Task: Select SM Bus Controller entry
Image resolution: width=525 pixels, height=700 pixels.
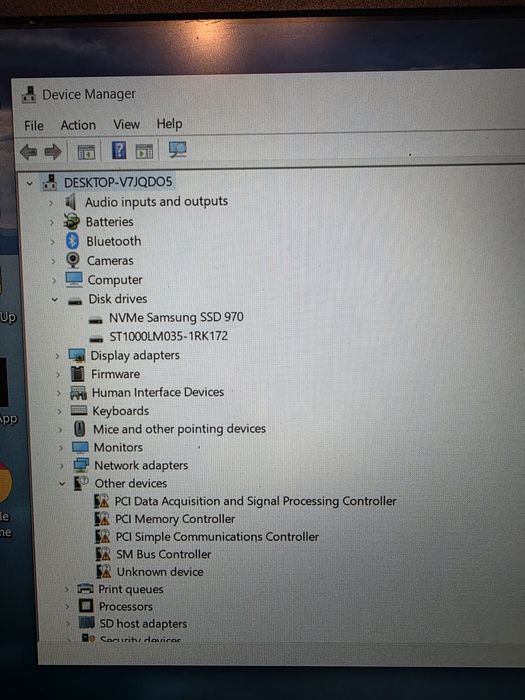Action: pyautogui.click(x=163, y=554)
